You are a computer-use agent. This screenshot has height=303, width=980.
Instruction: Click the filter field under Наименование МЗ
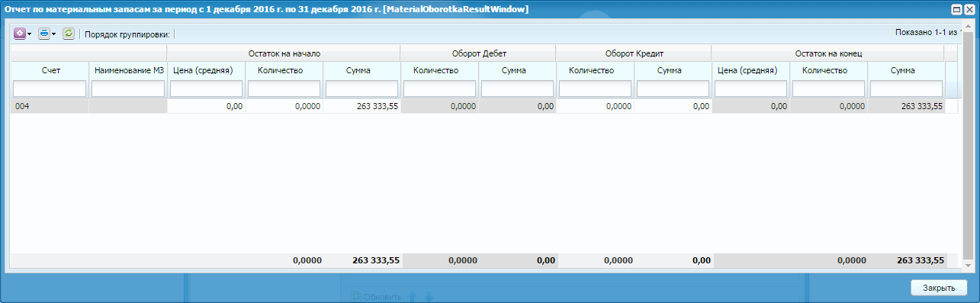(127, 89)
